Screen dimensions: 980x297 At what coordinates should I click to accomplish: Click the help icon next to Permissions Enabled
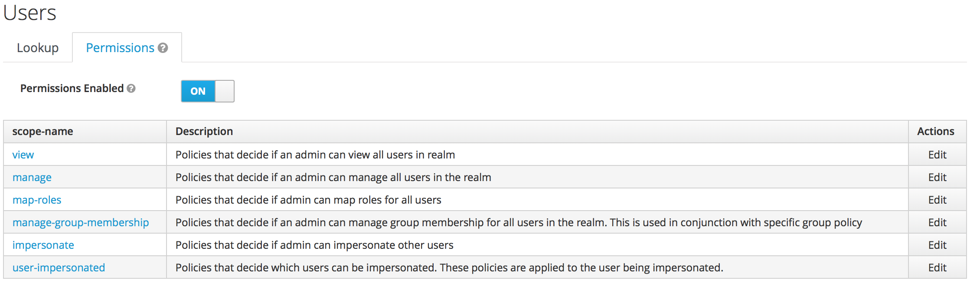click(x=131, y=89)
